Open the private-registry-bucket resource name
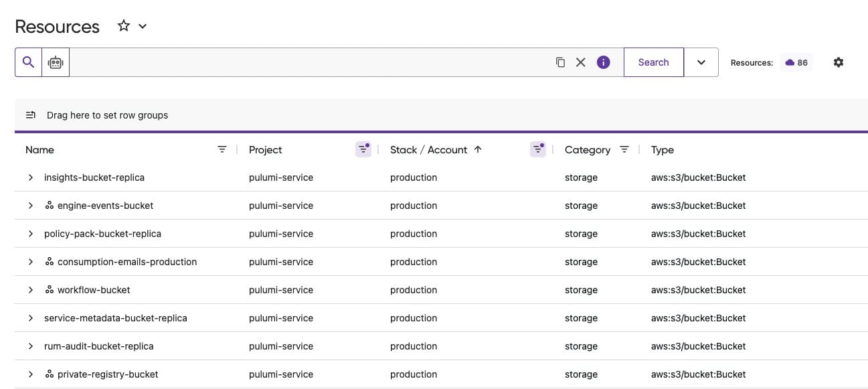The image size is (868, 389). [108, 374]
